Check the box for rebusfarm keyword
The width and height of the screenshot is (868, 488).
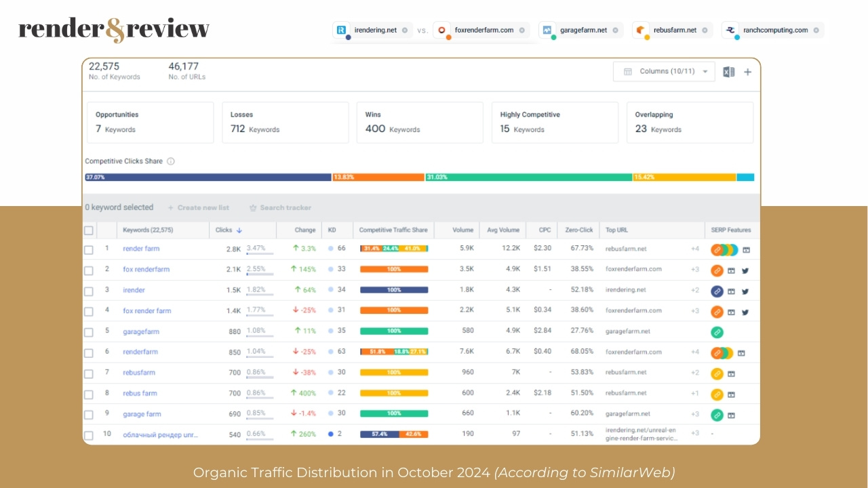coord(88,373)
